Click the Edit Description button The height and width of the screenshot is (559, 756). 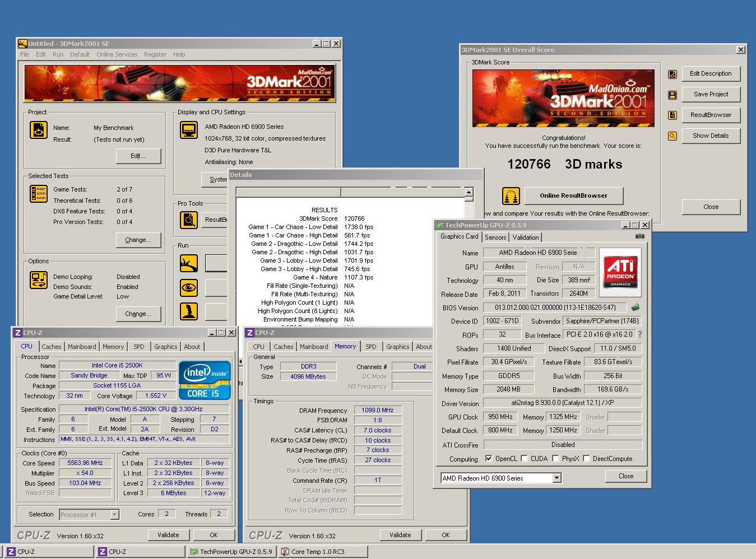[711, 73]
